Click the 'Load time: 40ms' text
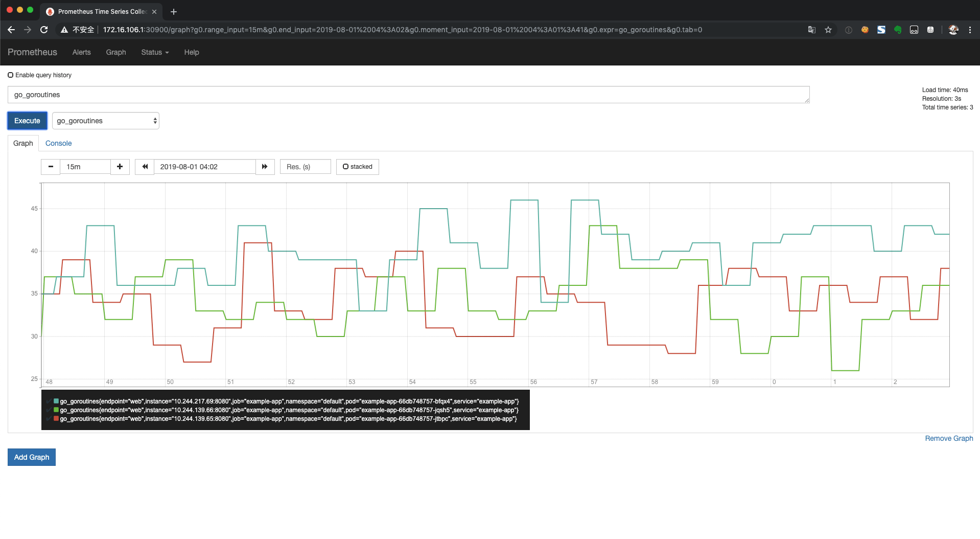Screen dimensions: 980x539 click(945, 90)
